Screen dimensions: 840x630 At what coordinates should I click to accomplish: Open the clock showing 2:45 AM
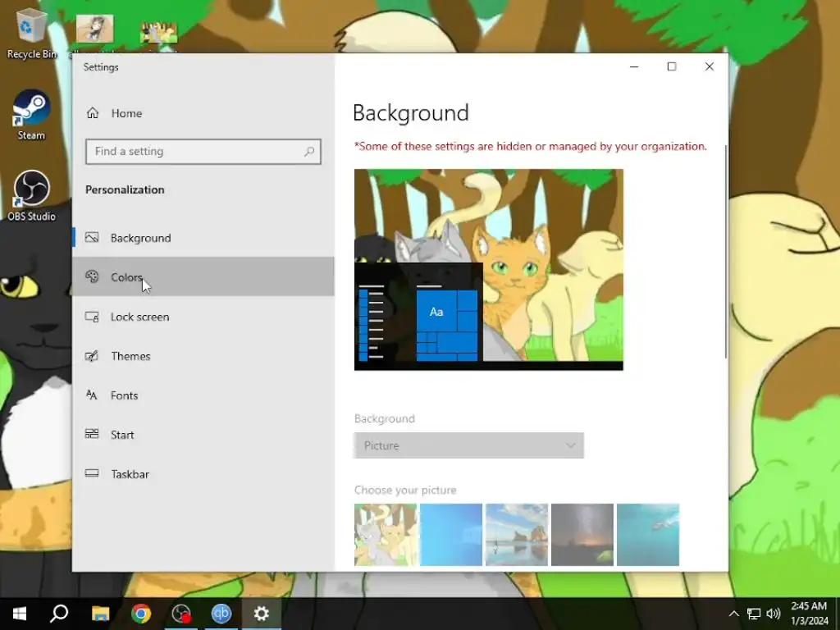(x=809, y=614)
